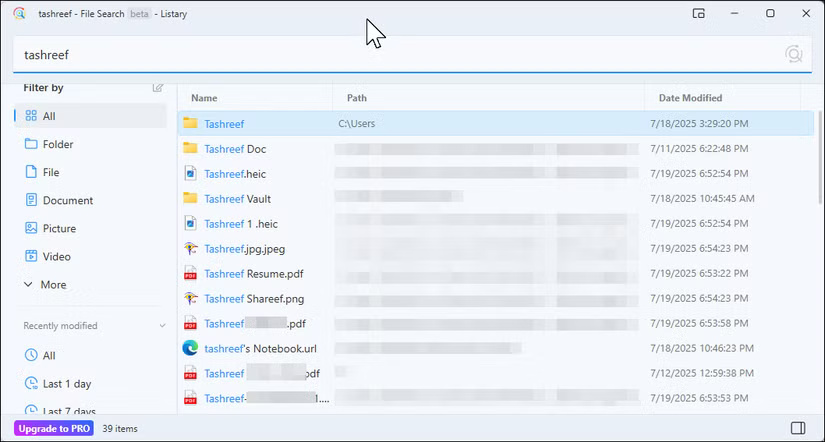Filter results by Video
The height and width of the screenshot is (442, 825).
pos(56,256)
